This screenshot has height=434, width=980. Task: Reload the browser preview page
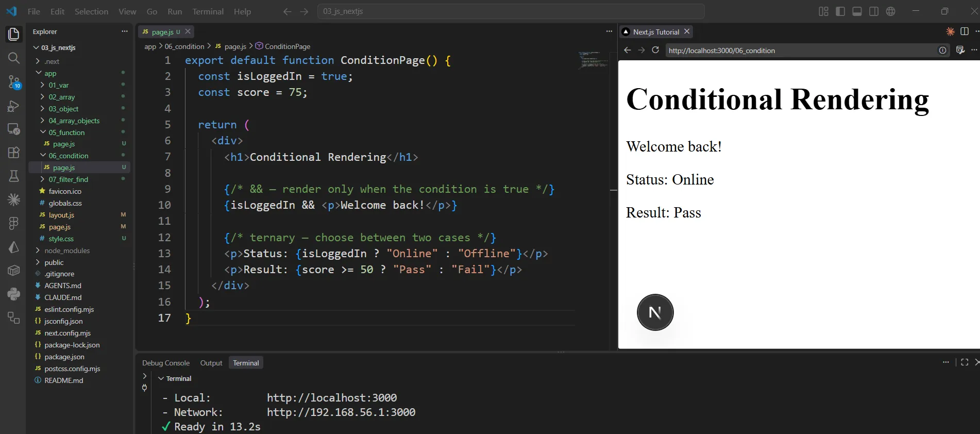click(655, 50)
